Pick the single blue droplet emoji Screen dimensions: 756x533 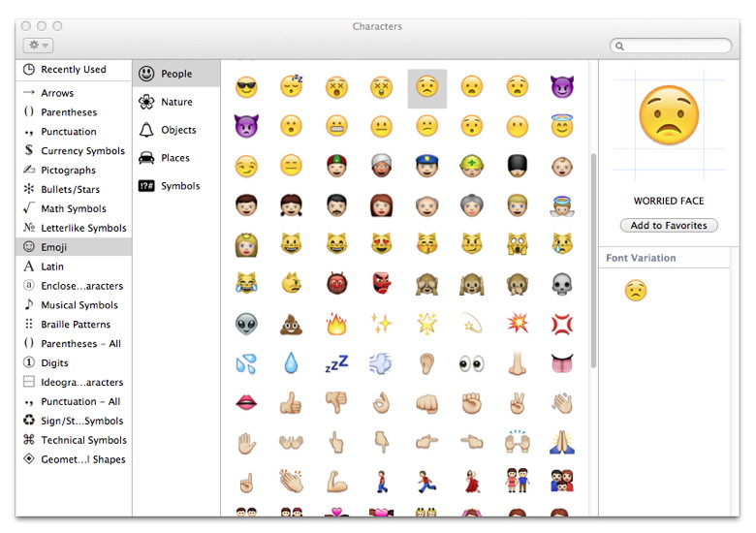291,362
